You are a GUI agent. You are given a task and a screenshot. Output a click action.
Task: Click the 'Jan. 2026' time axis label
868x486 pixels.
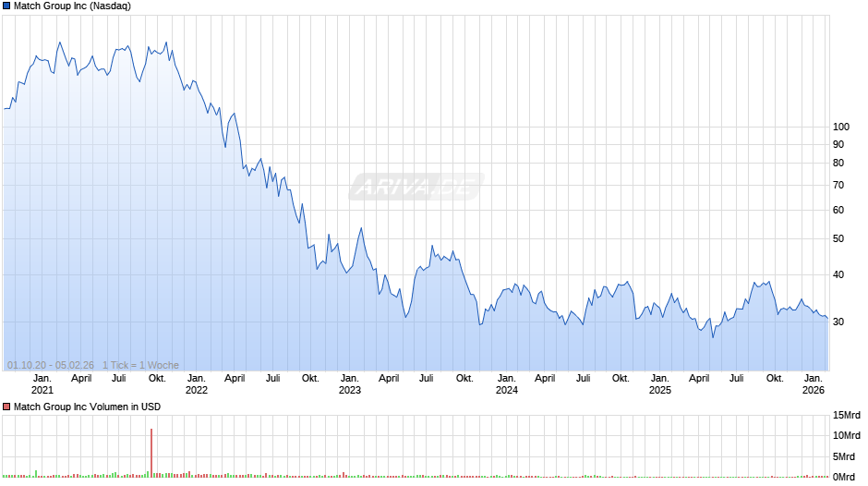click(814, 384)
